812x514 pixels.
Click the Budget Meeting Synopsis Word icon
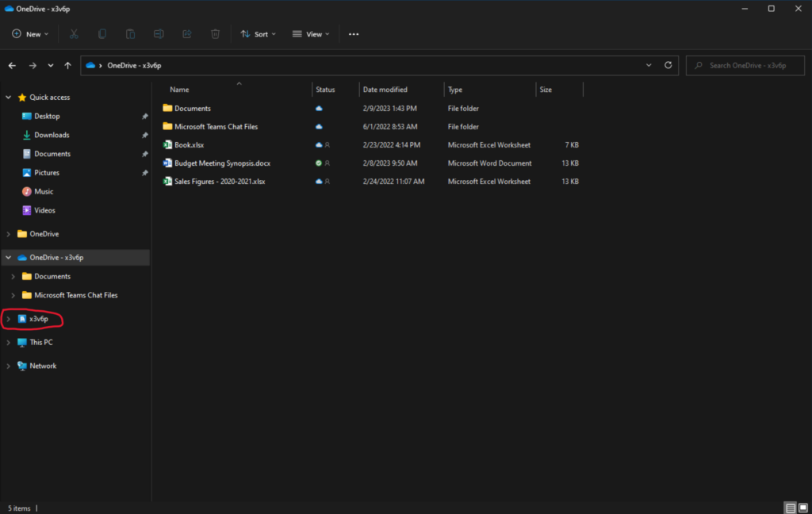click(x=167, y=163)
